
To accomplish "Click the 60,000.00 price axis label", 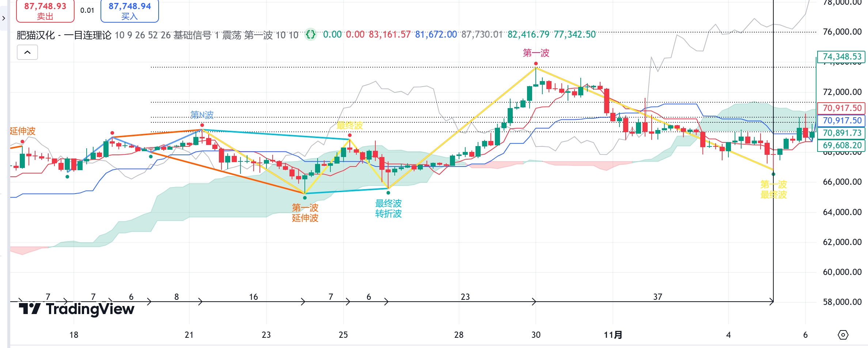I will (x=842, y=272).
